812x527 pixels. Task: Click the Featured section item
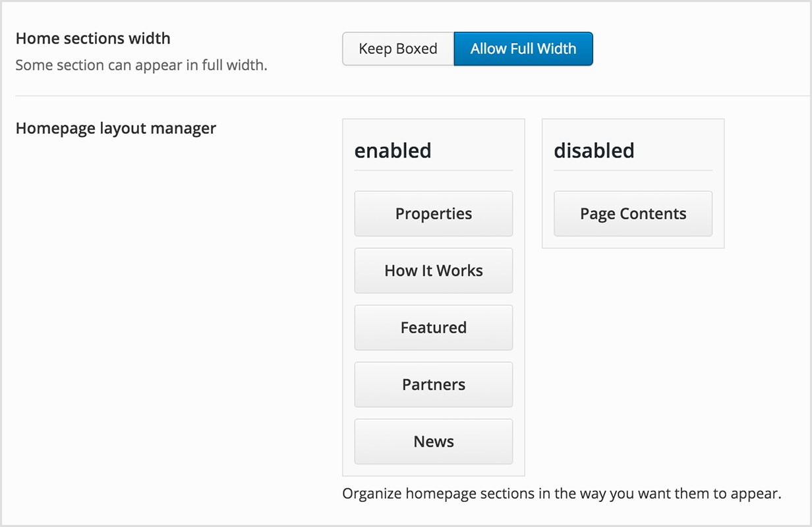point(434,327)
